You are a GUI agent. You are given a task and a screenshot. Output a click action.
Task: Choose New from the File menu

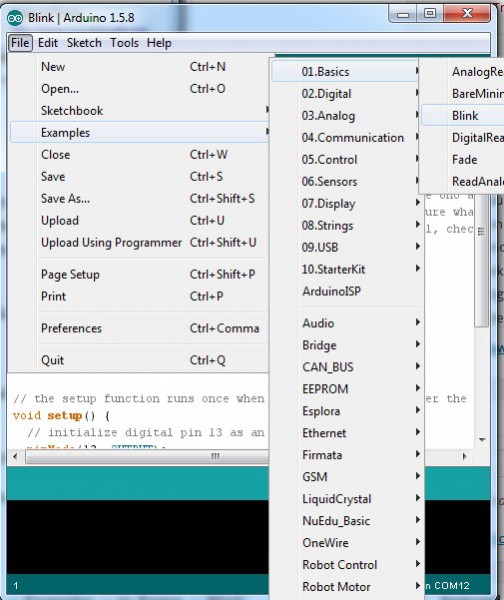click(139, 67)
